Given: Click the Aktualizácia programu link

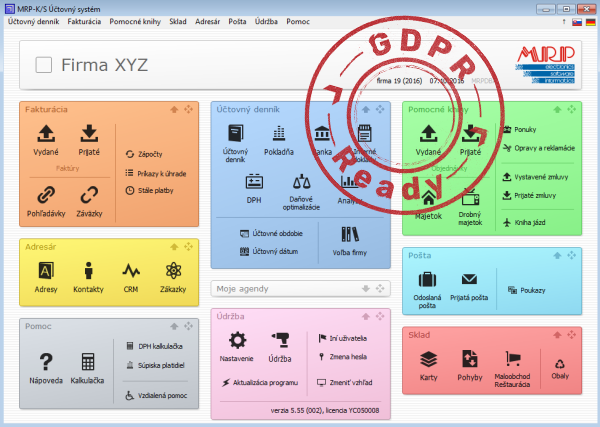Looking at the screenshot, I should pyautogui.click(x=263, y=382).
